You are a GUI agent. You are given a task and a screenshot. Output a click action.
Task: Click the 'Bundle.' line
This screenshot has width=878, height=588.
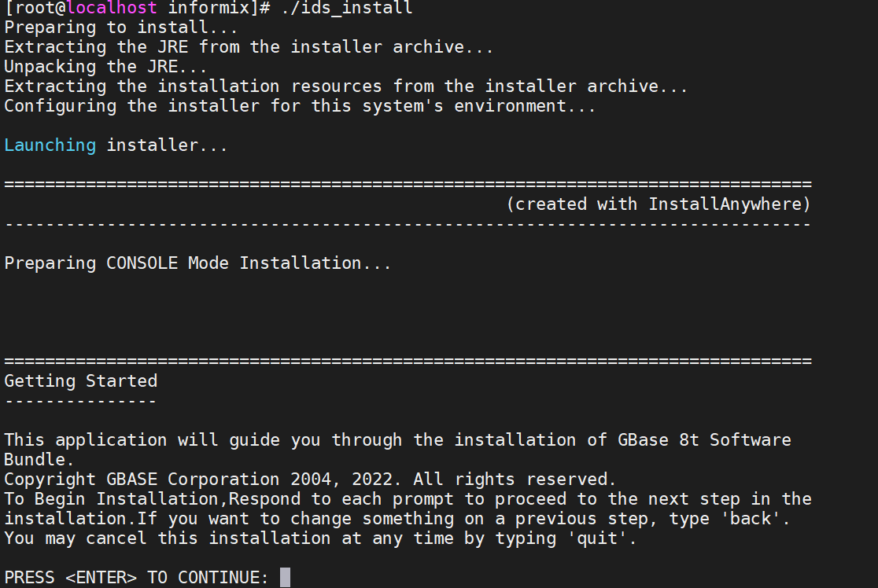[x=39, y=459]
